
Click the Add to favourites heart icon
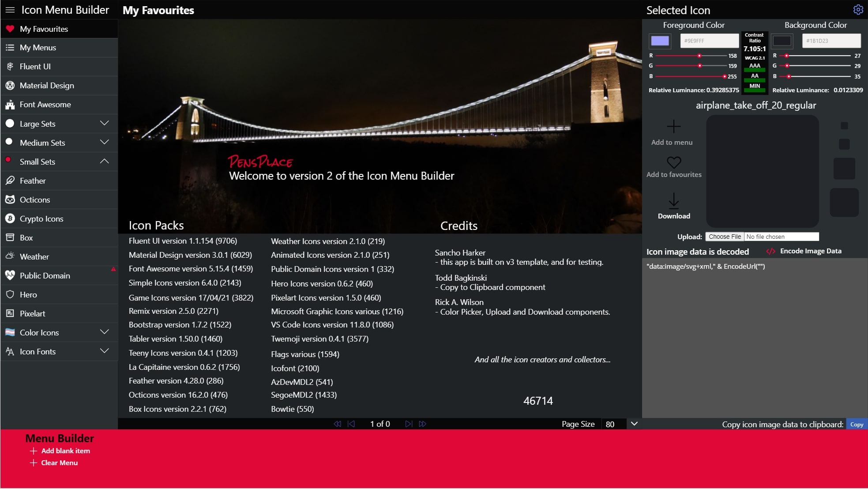tap(673, 162)
